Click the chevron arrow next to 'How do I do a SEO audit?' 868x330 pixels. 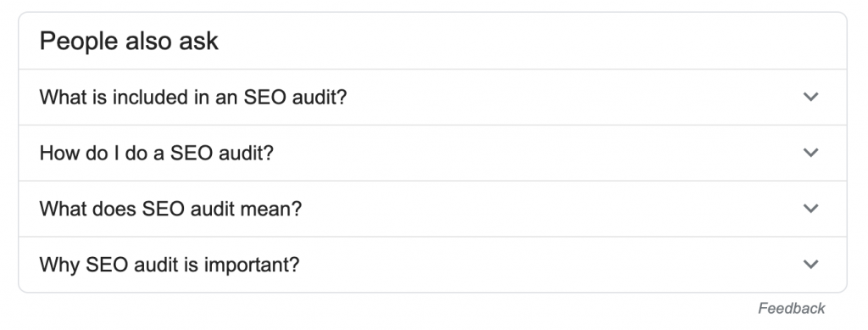[x=810, y=153]
